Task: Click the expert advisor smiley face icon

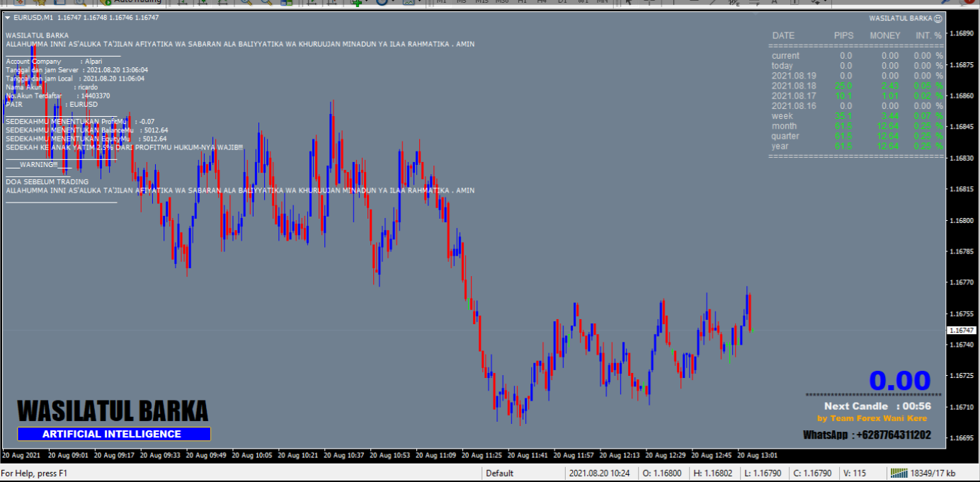Action: coord(938,18)
